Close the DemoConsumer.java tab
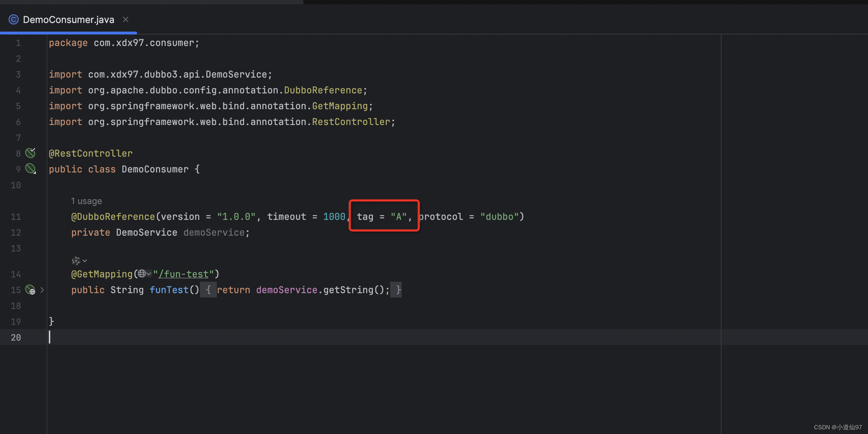This screenshot has width=868, height=434. (x=126, y=19)
